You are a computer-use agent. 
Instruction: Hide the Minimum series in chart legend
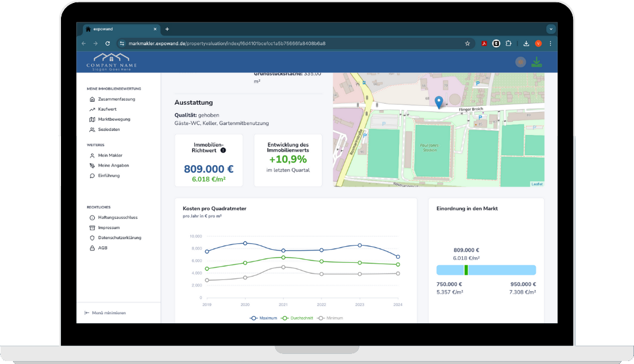(330, 318)
